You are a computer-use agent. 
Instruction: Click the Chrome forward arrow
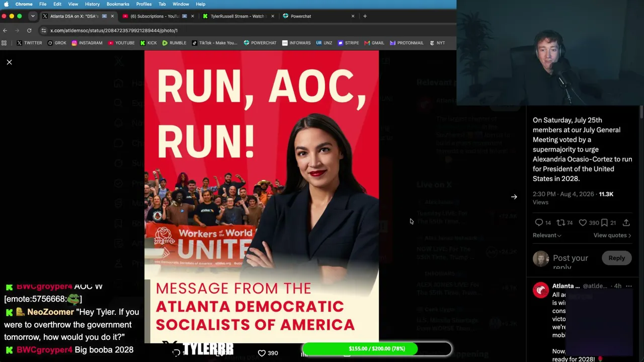17,30
